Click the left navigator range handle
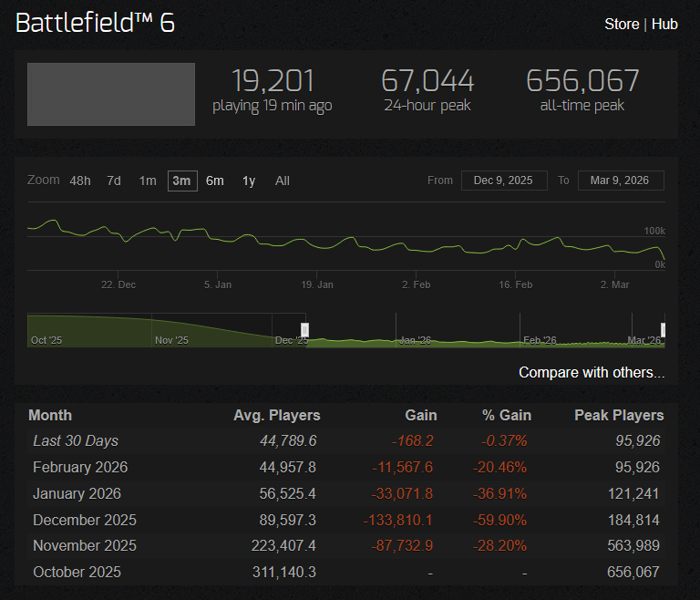 tap(305, 330)
